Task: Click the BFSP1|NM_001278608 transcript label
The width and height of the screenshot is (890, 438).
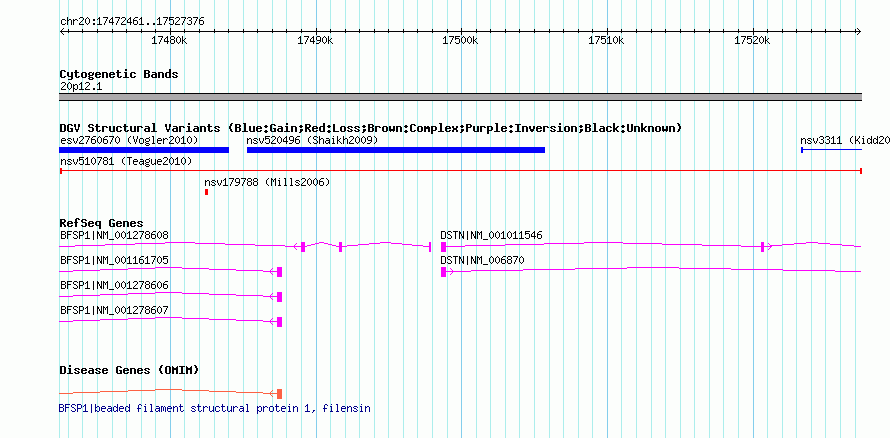Action: click(114, 235)
